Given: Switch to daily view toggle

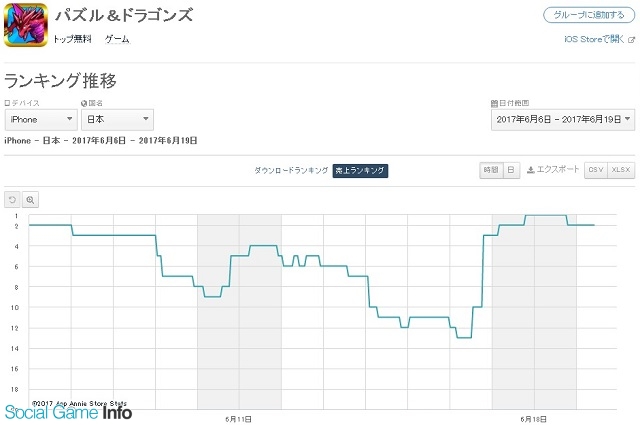Looking at the screenshot, I should click(x=511, y=170).
